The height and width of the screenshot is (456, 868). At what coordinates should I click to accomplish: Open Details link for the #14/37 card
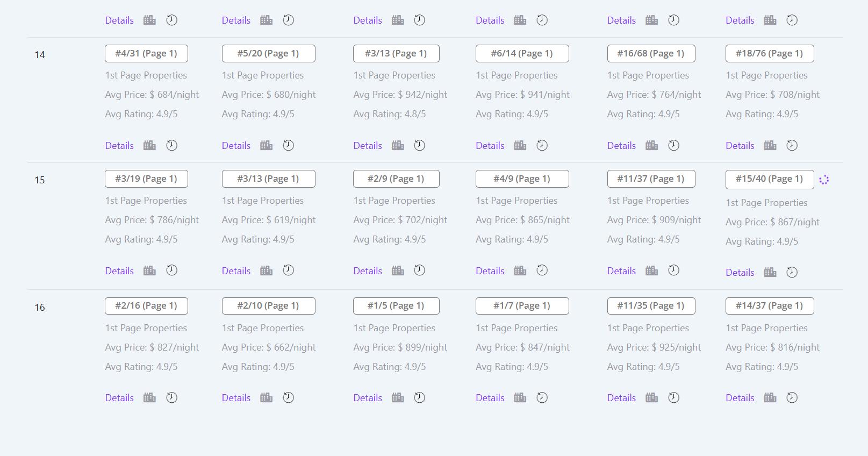coord(740,397)
